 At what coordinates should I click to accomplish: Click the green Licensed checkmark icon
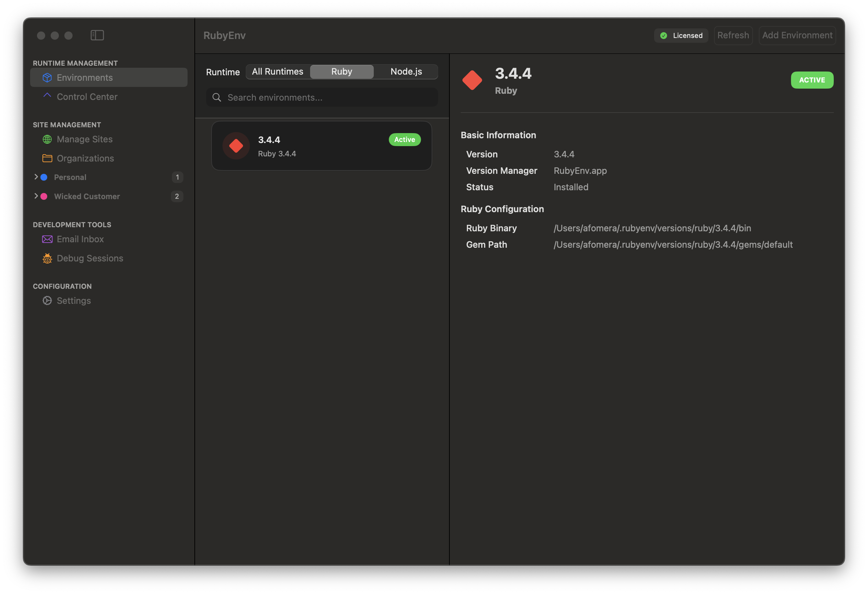point(664,36)
